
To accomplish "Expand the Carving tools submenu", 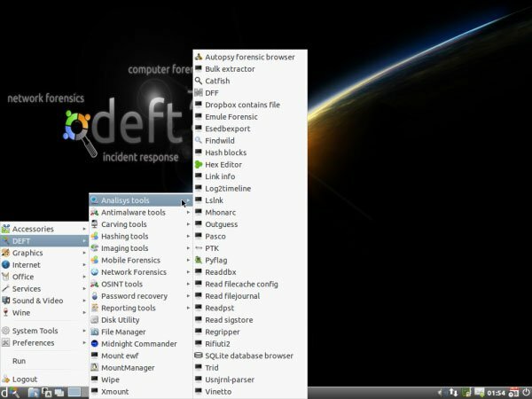I will coord(124,224).
